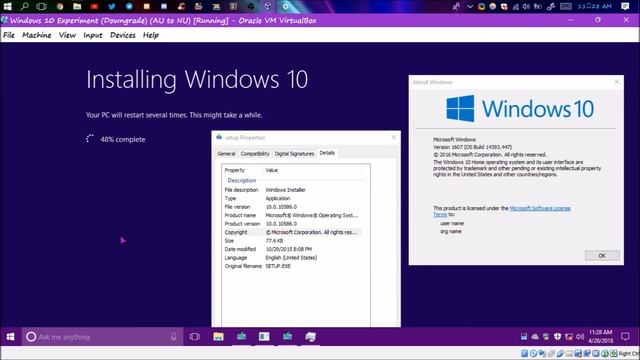Open the guest Action Center notification icon

click(625, 337)
